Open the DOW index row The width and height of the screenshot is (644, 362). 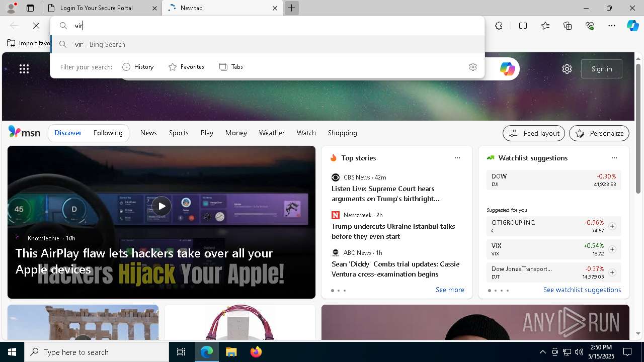(x=554, y=180)
